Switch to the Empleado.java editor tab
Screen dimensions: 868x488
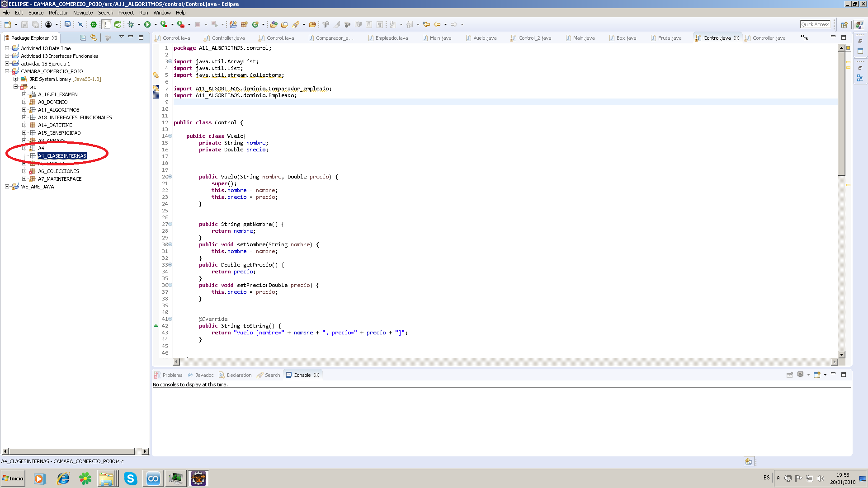point(391,38)
